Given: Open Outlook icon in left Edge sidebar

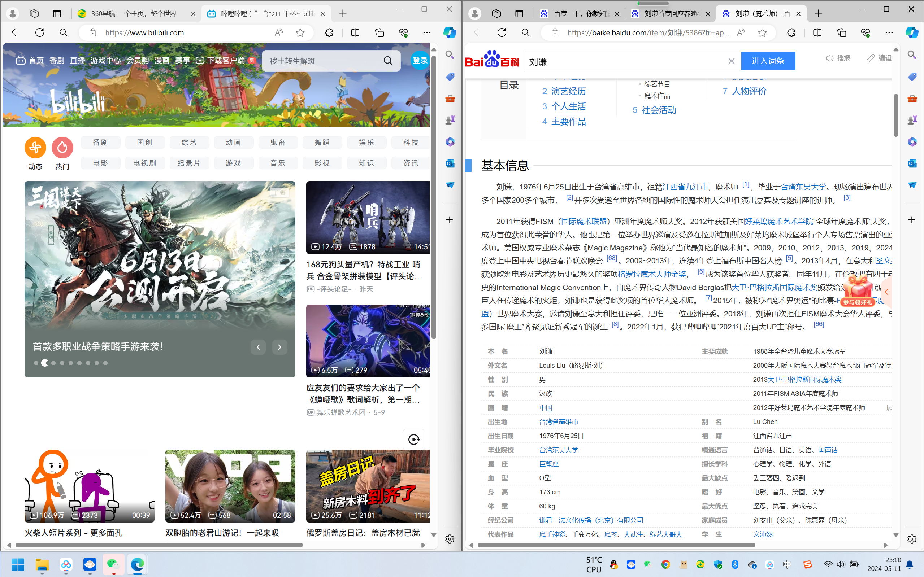Looking at the screenshot, I should 450,163.
